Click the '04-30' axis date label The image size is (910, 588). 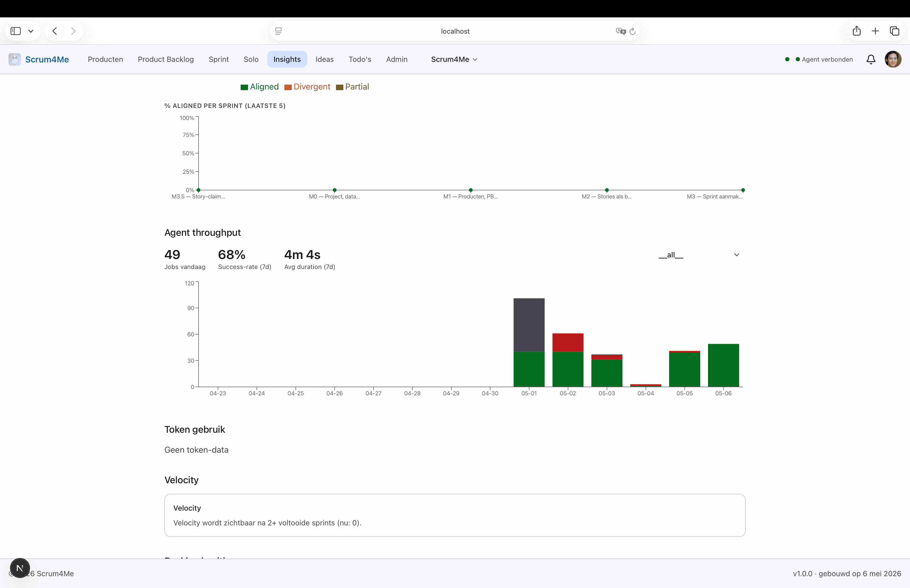490,393
